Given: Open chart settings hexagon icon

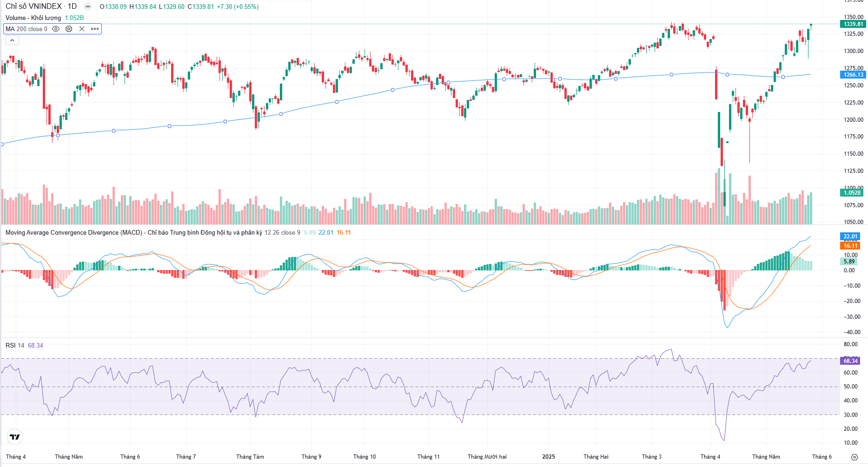Looking at the screenshot, I should pos(855,457).
